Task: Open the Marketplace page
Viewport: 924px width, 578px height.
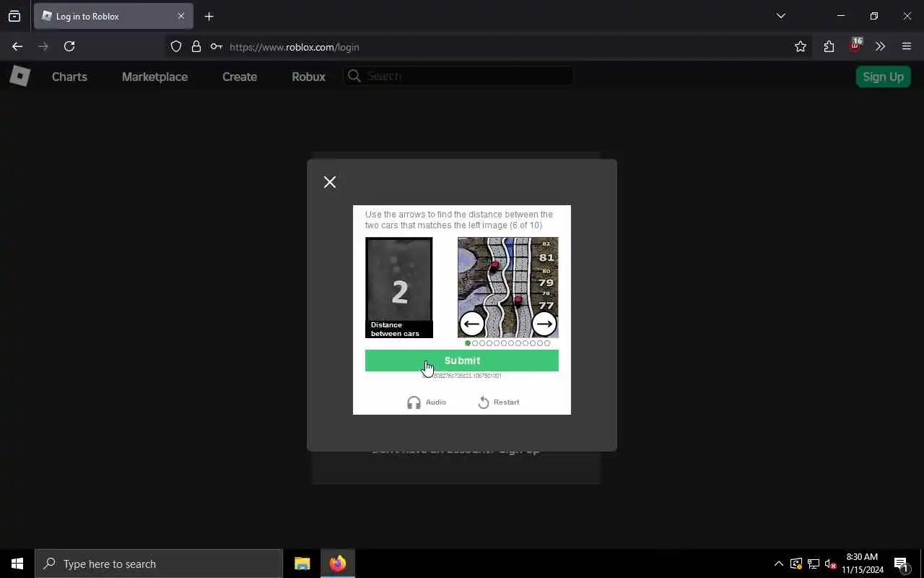Action: pyautogui.click(x=154, y=77)
